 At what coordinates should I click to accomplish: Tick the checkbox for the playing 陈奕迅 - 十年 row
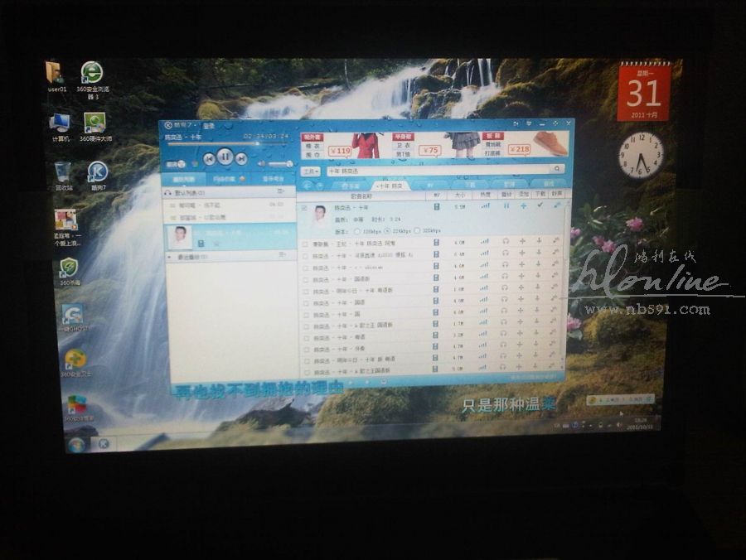point(304,208)
